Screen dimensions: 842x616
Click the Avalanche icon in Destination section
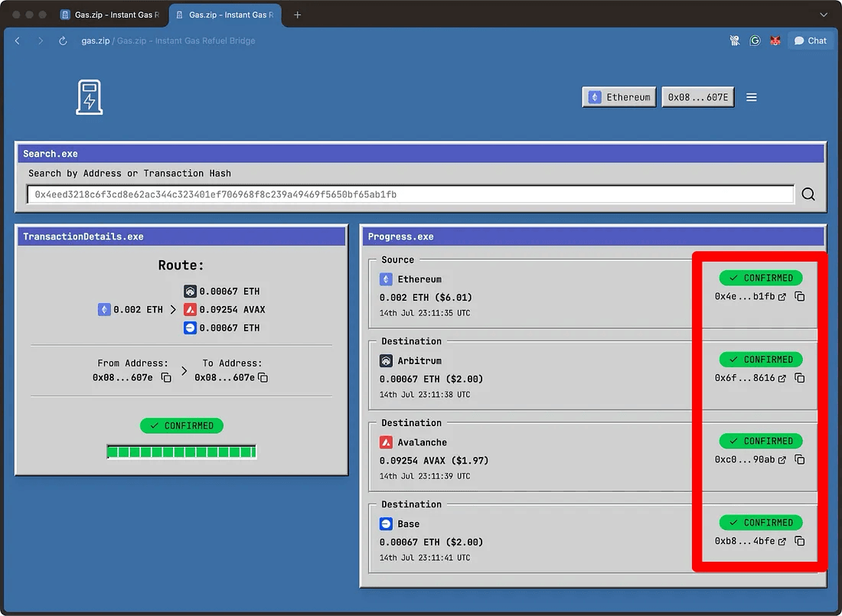[386, 442]
